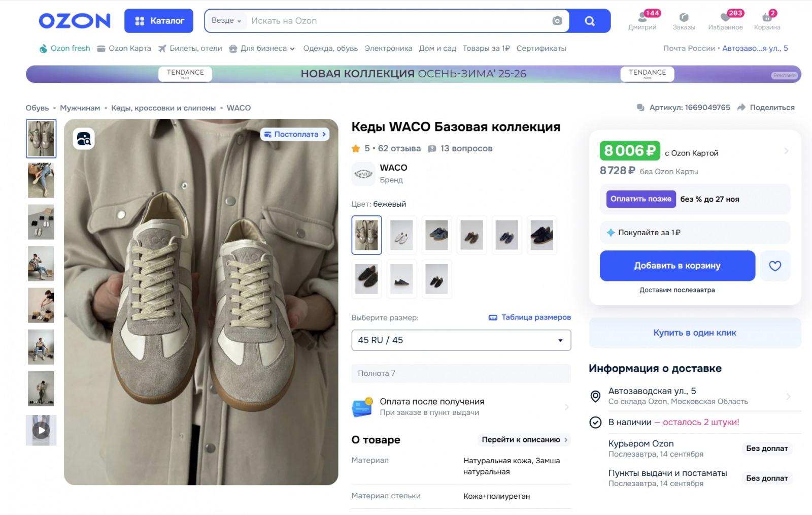Click the Купить в один клик button
The image size is (812, 515).
[x=694, y=333]
